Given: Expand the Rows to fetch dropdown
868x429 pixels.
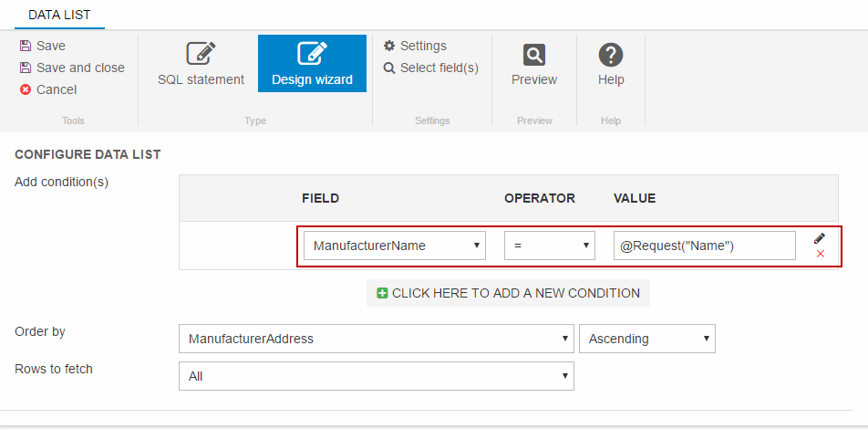Looking at the screenshot, I should [x=377, y=375].
